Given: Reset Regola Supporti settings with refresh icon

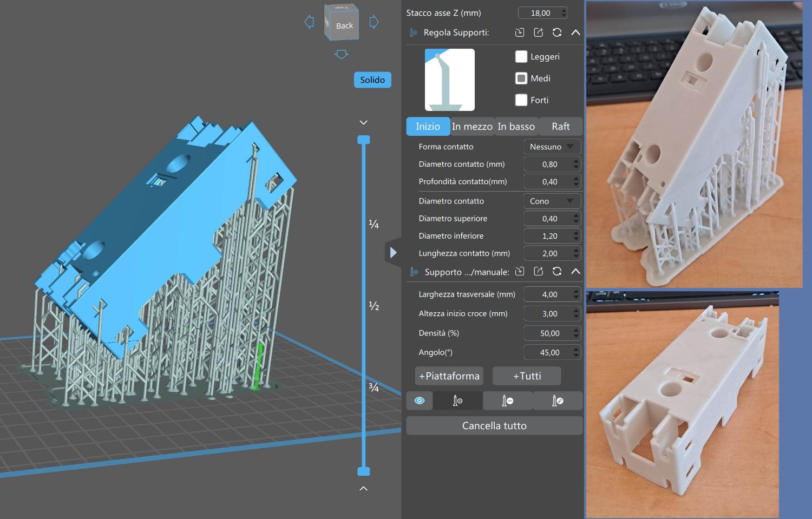Looking at the screenshot, I should click(556, 32).
